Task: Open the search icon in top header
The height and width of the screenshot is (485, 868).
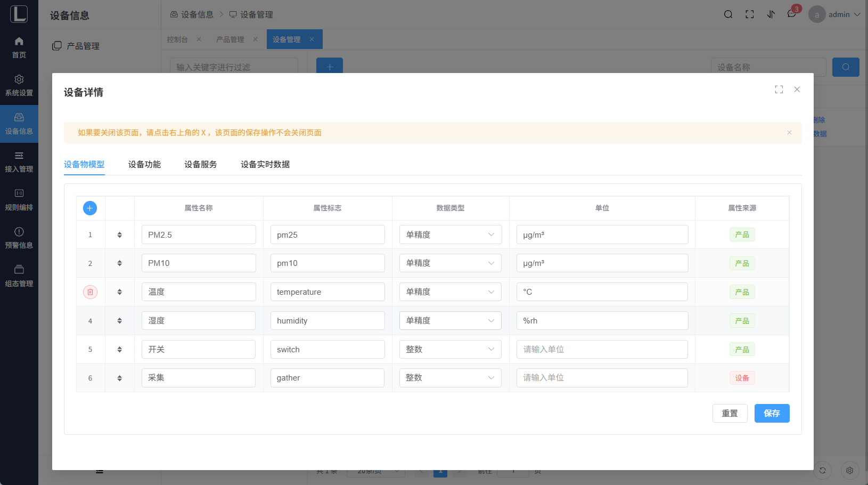Action: tap(728, 14)
